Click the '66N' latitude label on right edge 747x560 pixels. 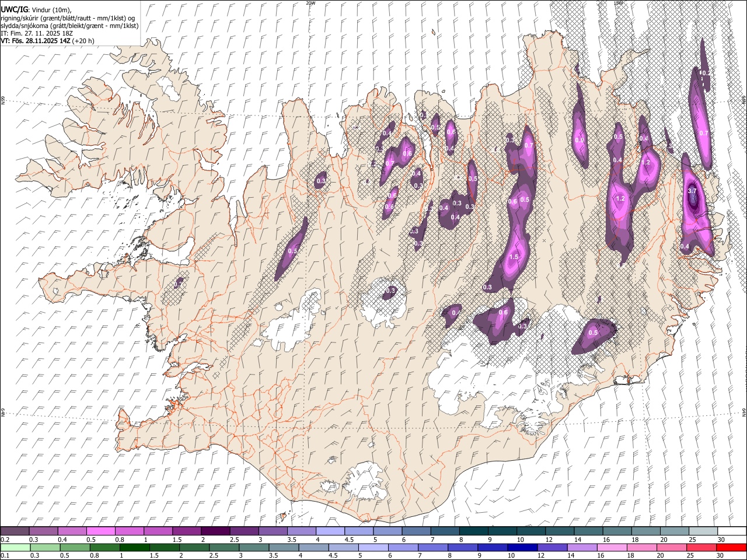click(744, 101)
